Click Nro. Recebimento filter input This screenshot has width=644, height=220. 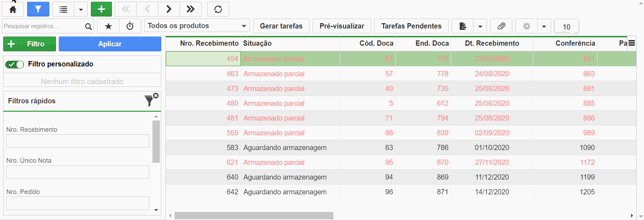pyautogui.click(x=78, y=141)
